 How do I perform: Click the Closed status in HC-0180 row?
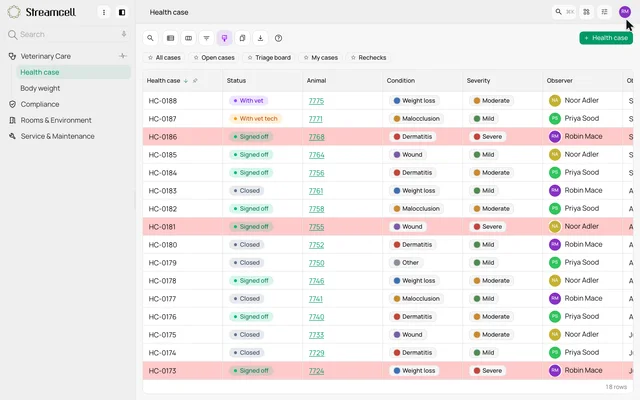[246, 245]
